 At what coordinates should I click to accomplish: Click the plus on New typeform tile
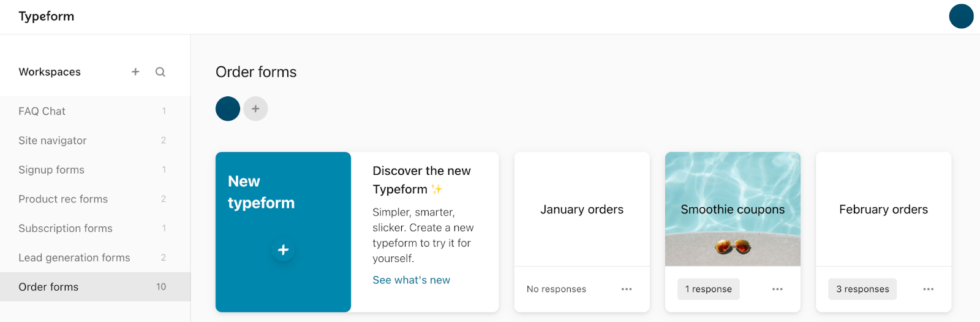click(x=283, y=250)
